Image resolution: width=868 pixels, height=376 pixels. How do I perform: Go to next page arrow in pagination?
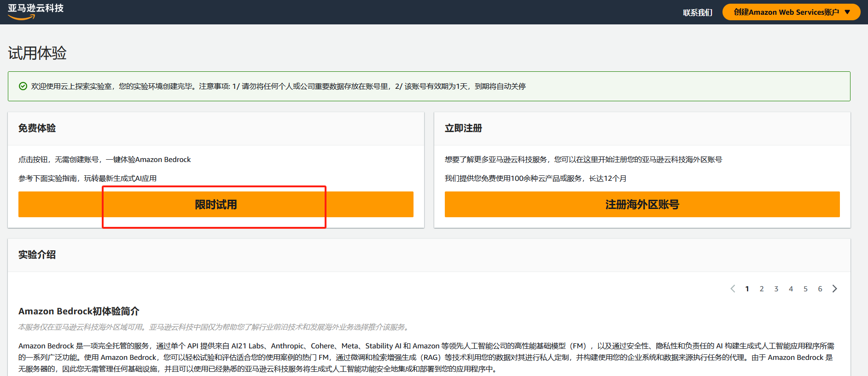[834, 289]
